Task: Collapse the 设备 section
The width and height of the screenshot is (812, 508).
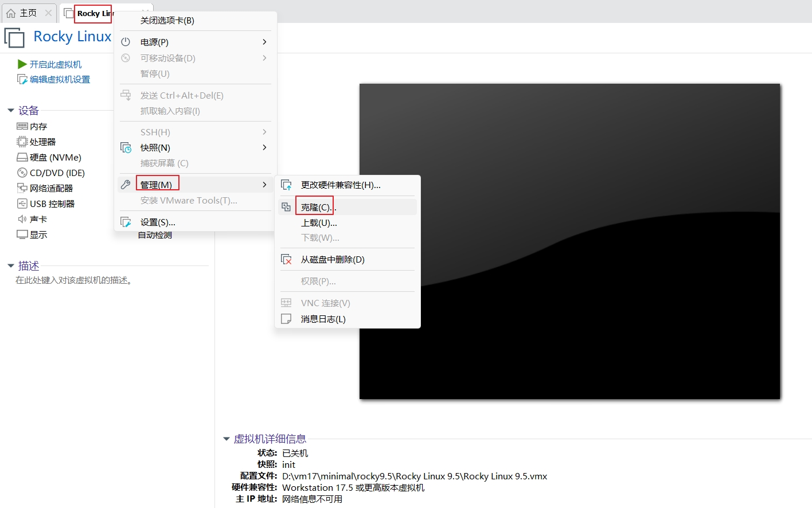Action: (10, 110)
